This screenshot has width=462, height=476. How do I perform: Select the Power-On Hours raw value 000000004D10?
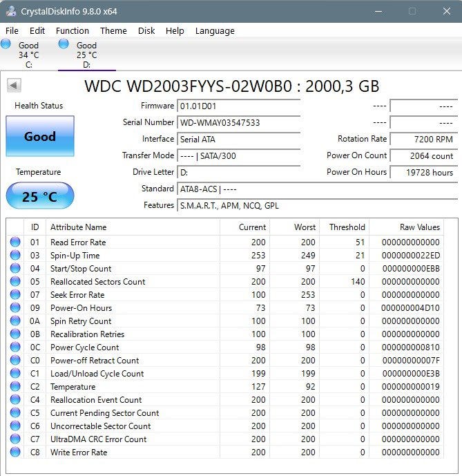411,308
